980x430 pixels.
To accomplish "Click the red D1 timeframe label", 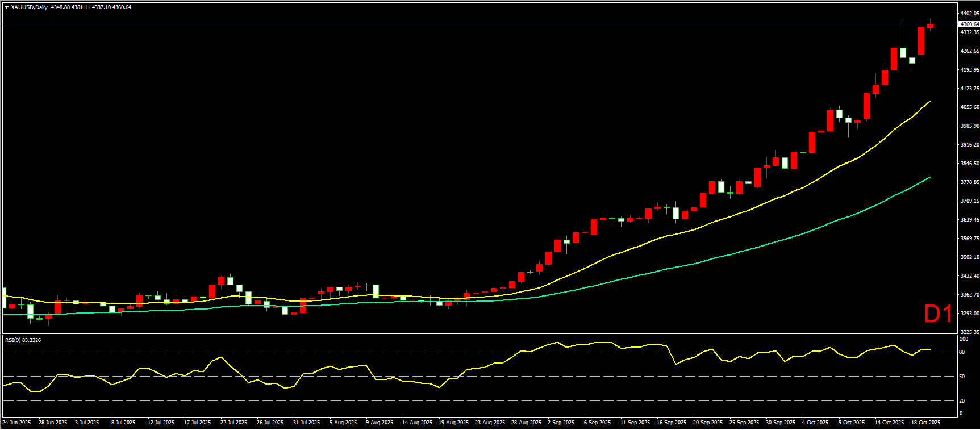I will pyautogui.click(x=938, y=314).
